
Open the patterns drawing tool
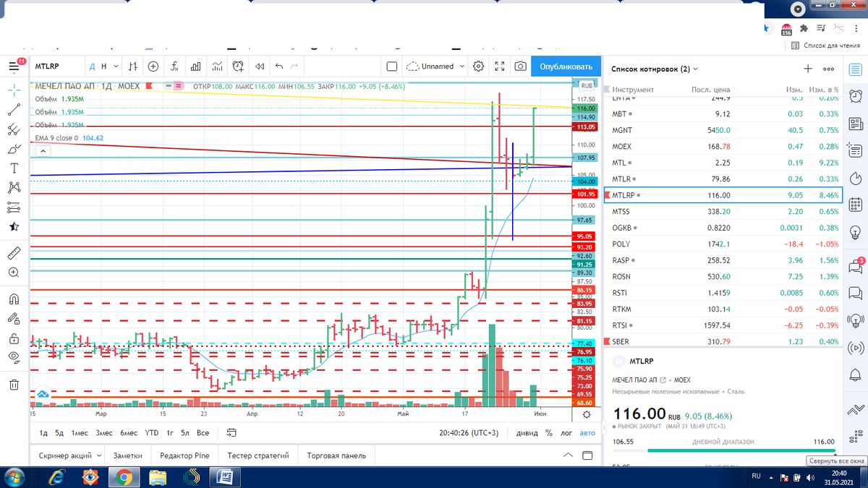click(x=14, y=187)
